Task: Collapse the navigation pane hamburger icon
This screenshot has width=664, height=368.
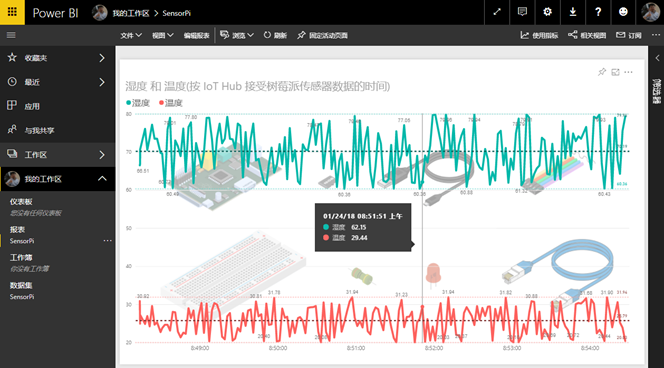Action: [11, 35]
